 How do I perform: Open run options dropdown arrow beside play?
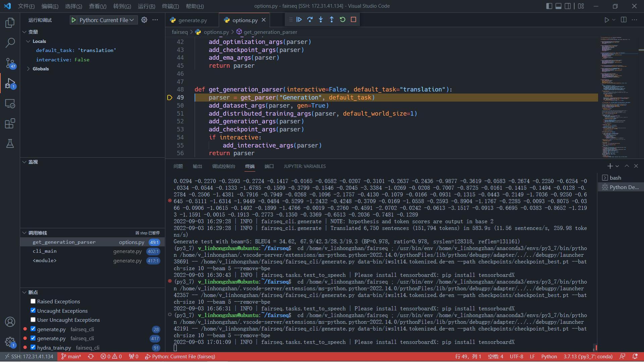[x=614, y=20]
